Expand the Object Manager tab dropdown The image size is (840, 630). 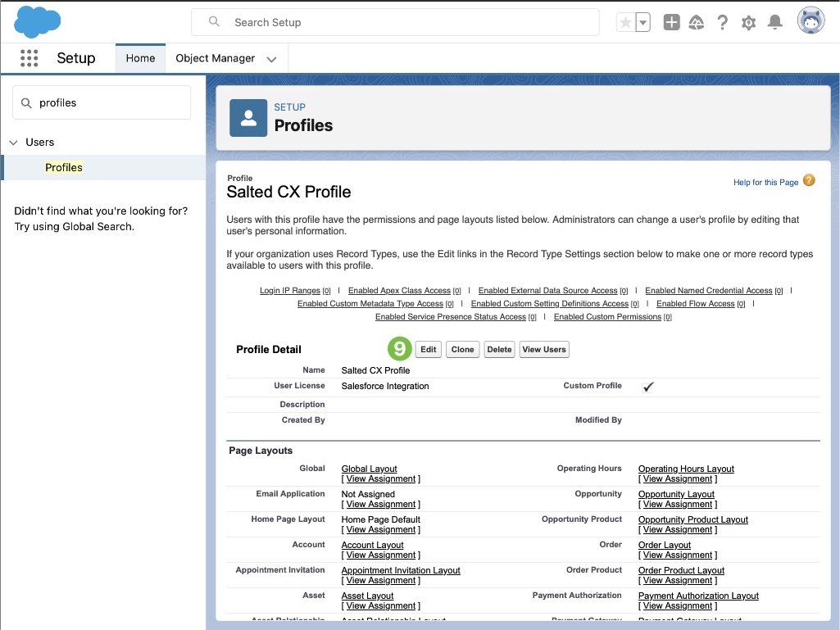(271, 59)
